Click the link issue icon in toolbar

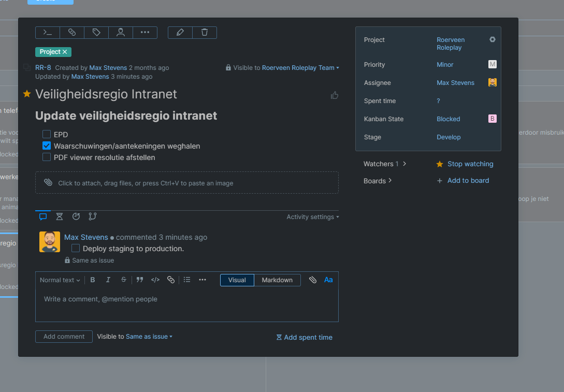point(72,33)
